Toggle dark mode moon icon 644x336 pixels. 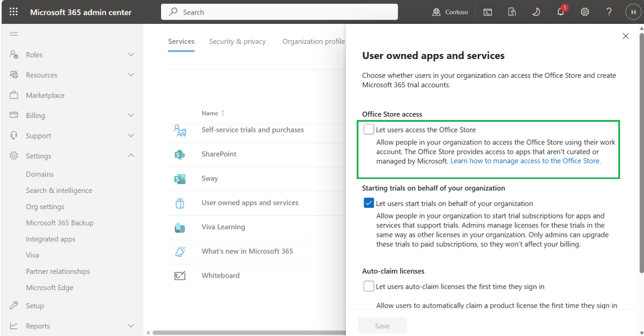point(536,12)
